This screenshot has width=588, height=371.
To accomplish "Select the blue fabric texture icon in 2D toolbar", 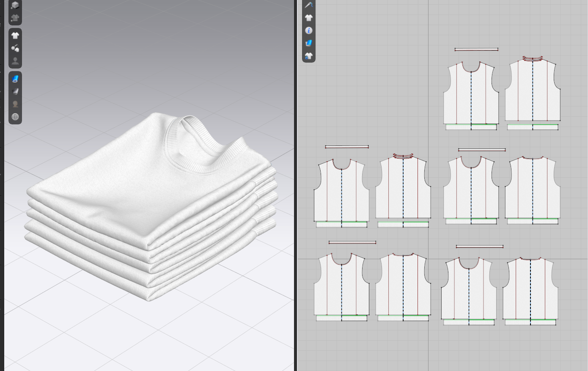I will (309, 43).
